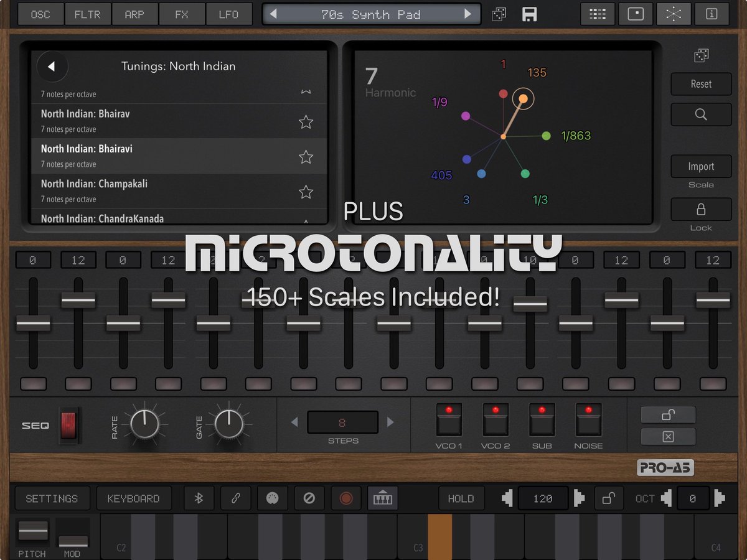Click the Reset button
This screenshot has width=747, height=560.
[x=701, y=84]
